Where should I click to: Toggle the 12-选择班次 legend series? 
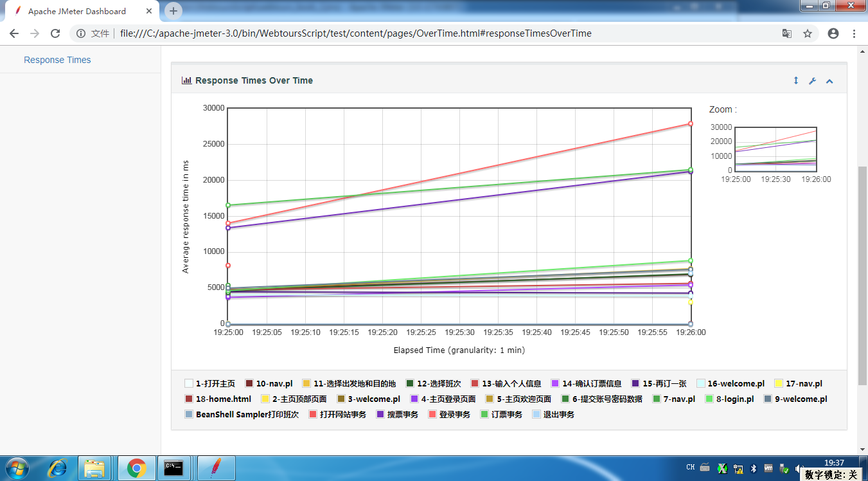tap(433, 383)
